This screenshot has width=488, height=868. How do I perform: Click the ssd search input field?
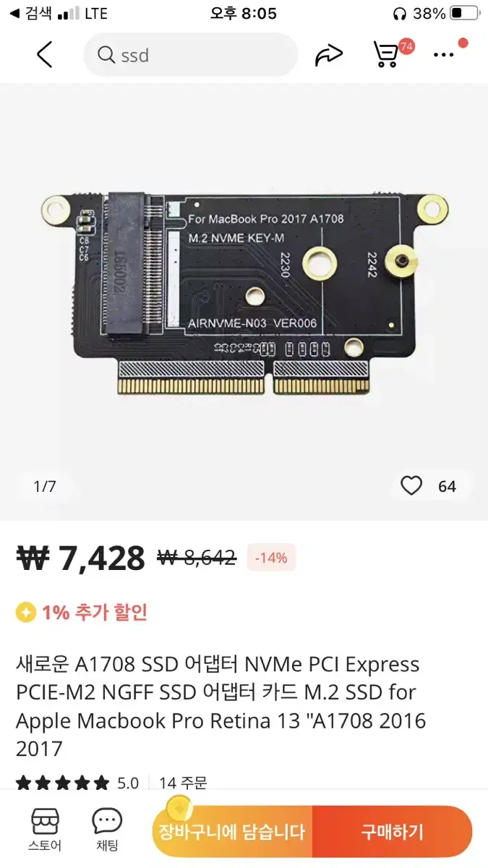pyautogui.click(x=191, y=55)
